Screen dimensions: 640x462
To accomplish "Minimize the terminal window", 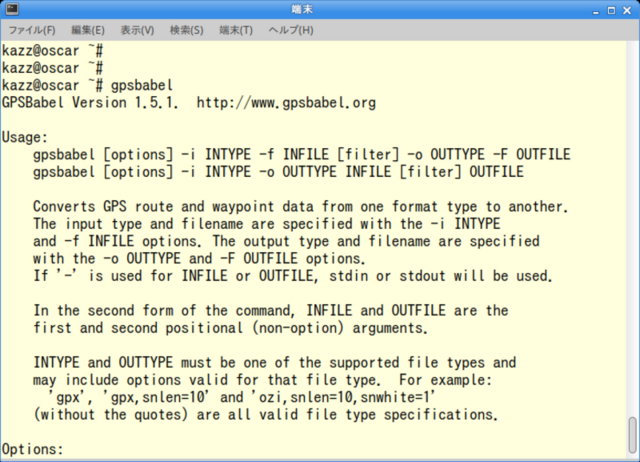I will [x=596, y=11].
